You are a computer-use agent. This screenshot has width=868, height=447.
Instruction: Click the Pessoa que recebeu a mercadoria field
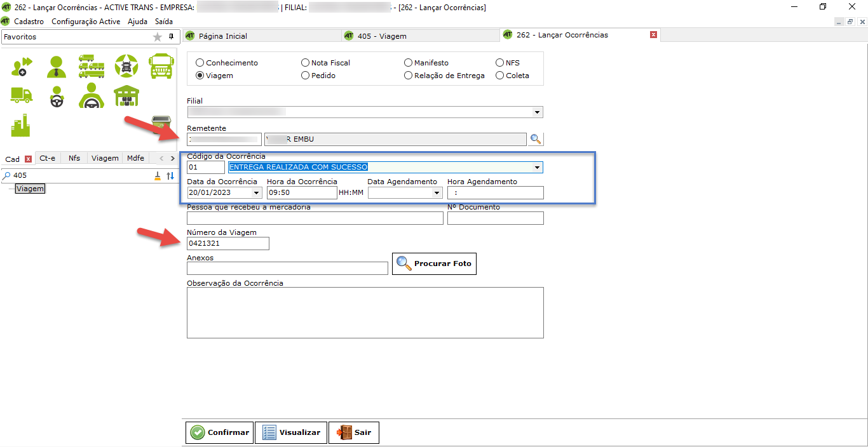(x=315, y=218)
